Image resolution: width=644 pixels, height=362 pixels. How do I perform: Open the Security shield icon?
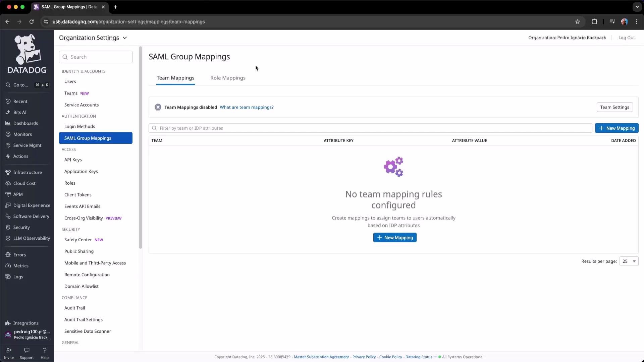point(8,227)
